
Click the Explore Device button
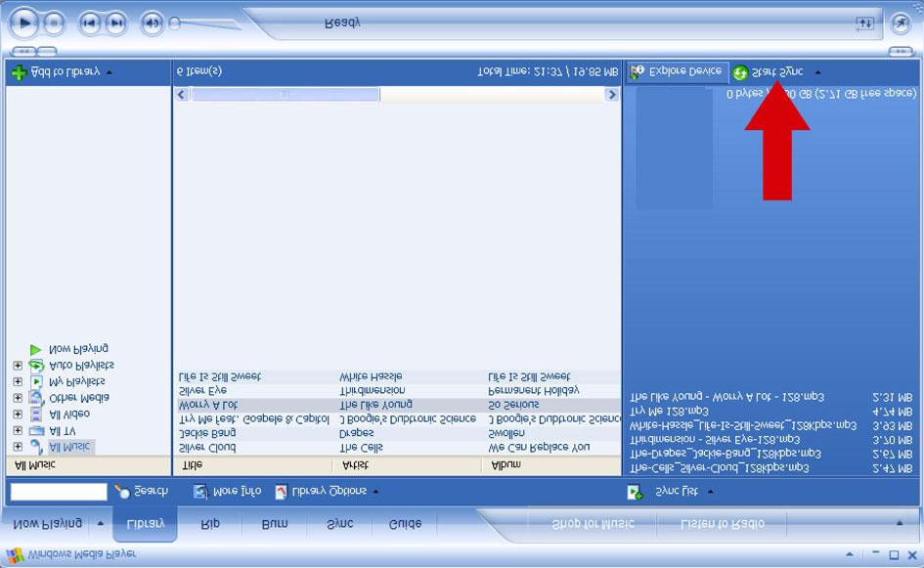pyautogui.click(x=678, y=72)
